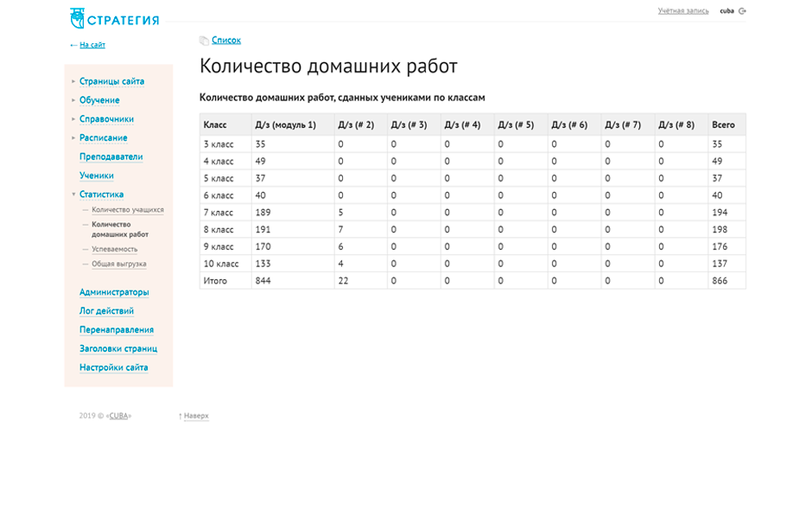Open Настройки сайта in the sidebar

(113, 367)
